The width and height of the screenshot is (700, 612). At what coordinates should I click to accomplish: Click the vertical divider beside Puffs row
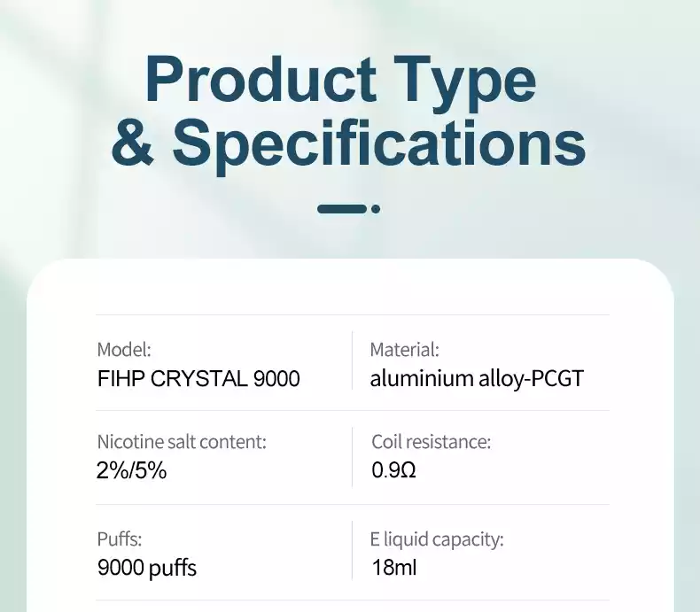click(353, 550)
